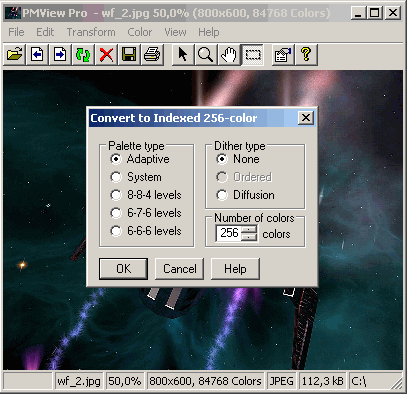Click 112,3 kB file size entry
Viewport: 407px width, 394px height.
(x=322, y=381)
